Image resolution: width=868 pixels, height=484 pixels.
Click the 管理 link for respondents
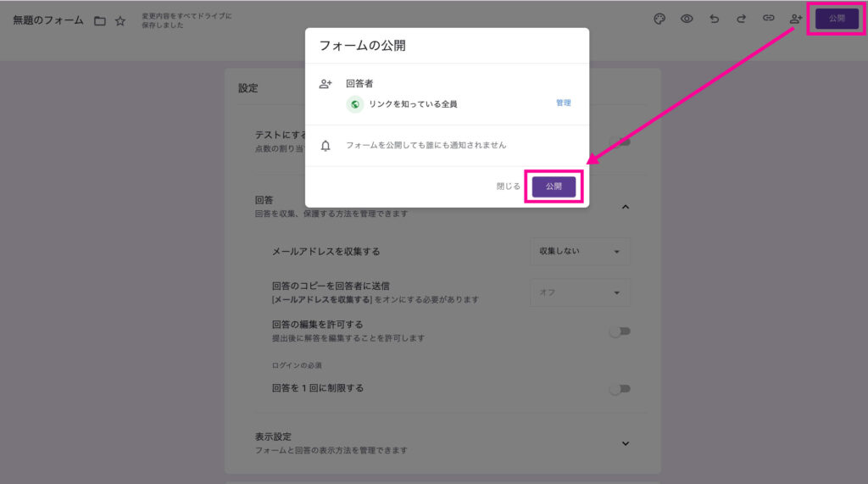pos(563,103)
